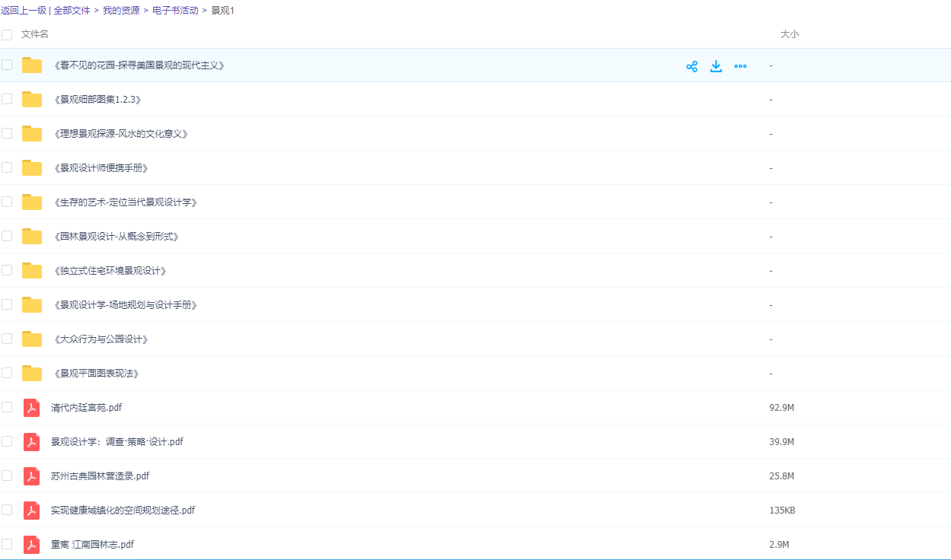
Task: Click PDF icon of 苏州古典园林营造录.pdf
Action: (31, 476)
